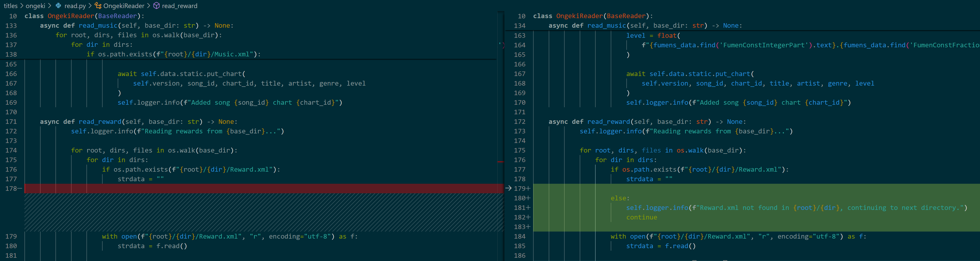Click 'if os.path.exists' Reward.xml line 176 left pane
Screen dimensions: 980x261
[x=191, y=169]
